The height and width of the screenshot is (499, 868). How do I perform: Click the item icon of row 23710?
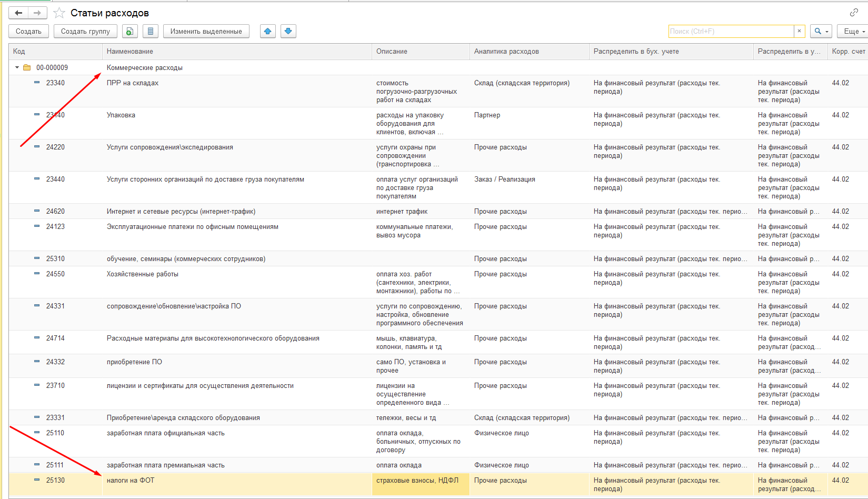point(37,385)
